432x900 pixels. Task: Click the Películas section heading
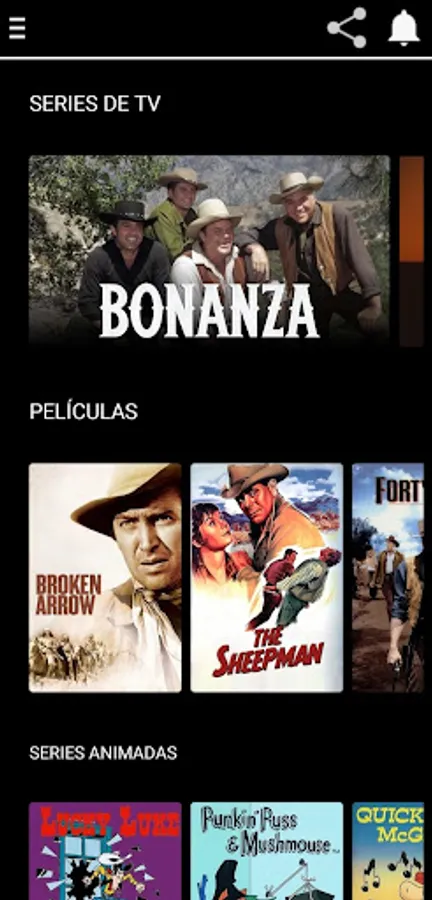(x=83, y=411)
